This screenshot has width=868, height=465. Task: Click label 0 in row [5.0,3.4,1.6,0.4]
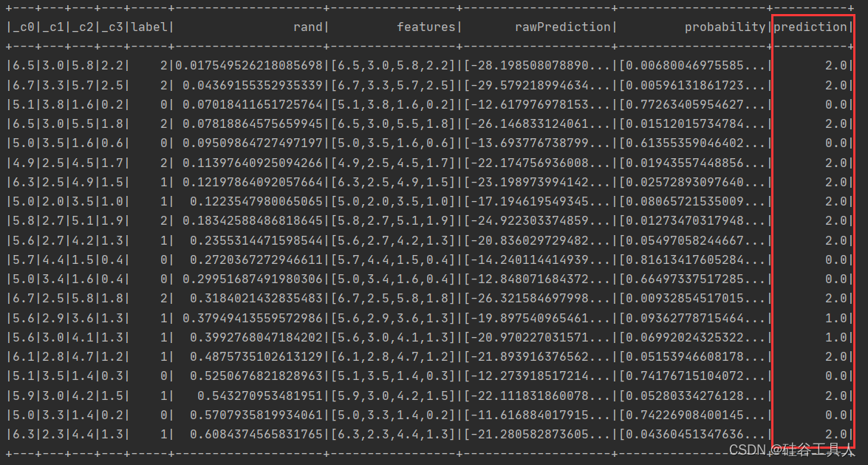click(164, 279)
